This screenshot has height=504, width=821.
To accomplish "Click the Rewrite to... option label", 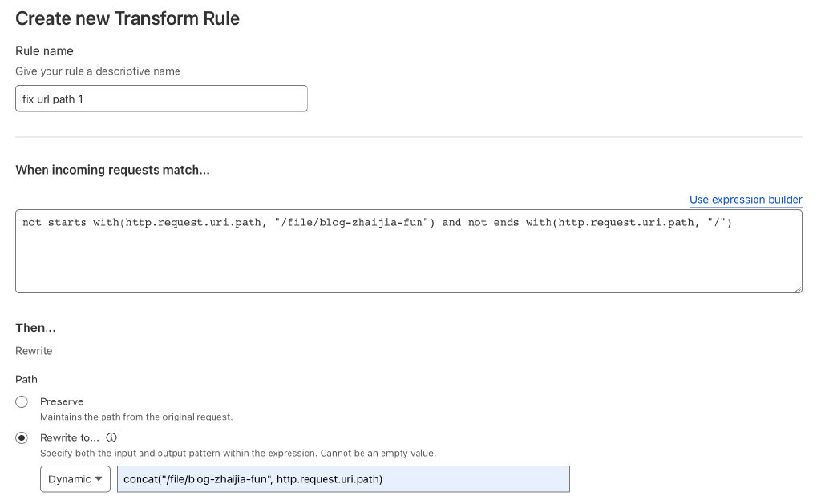I will (70, 437).
